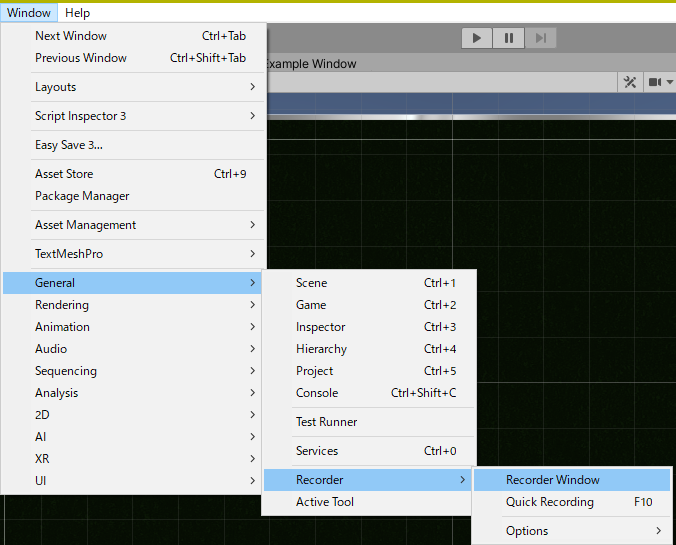The image size is (676, 545).
Task: Click the Play button in toolbar
Action: coord(477,38)
